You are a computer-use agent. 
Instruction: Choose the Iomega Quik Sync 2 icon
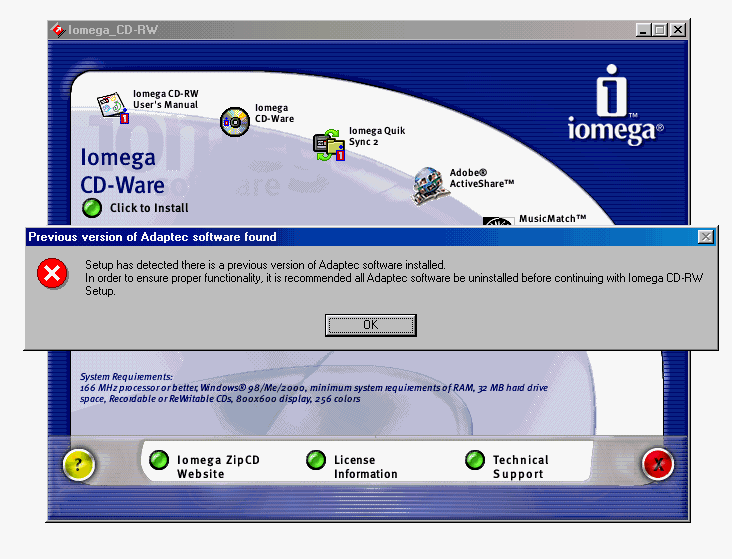click(329, 145)
